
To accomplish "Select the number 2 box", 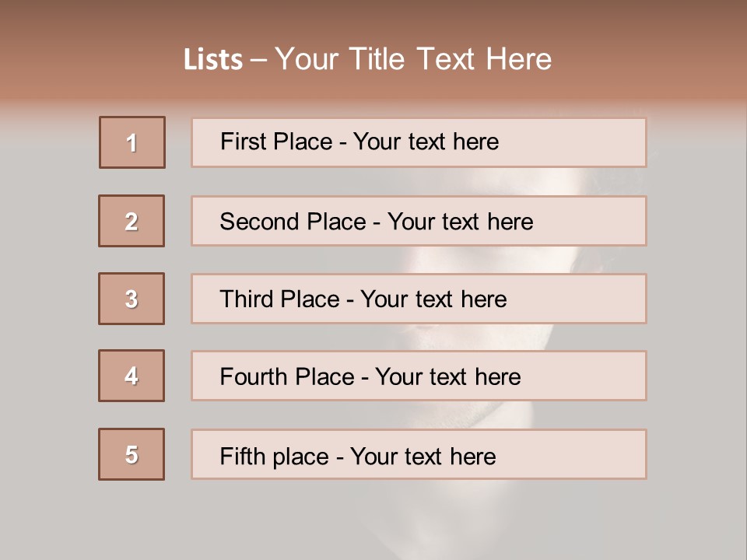I will 132,221.
